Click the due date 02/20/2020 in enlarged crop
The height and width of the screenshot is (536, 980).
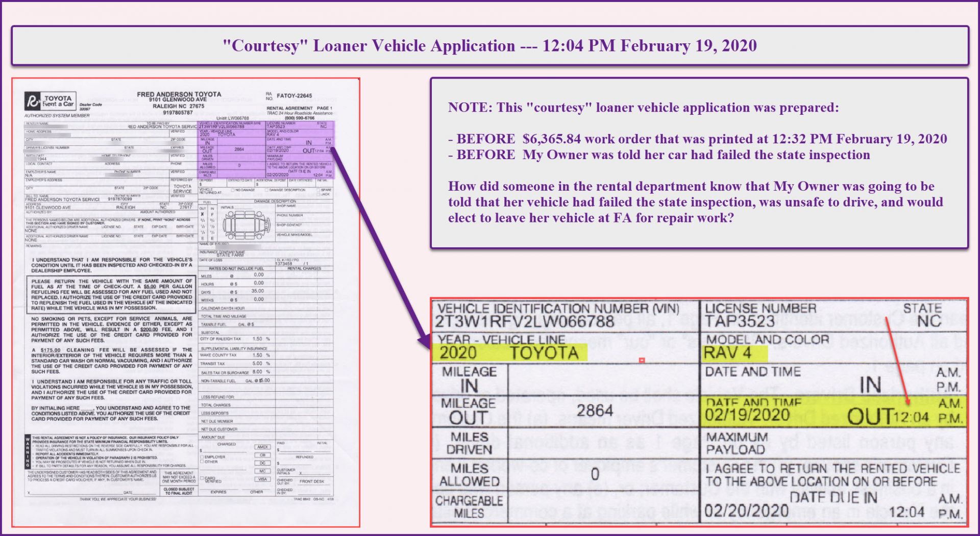(747, 511)
